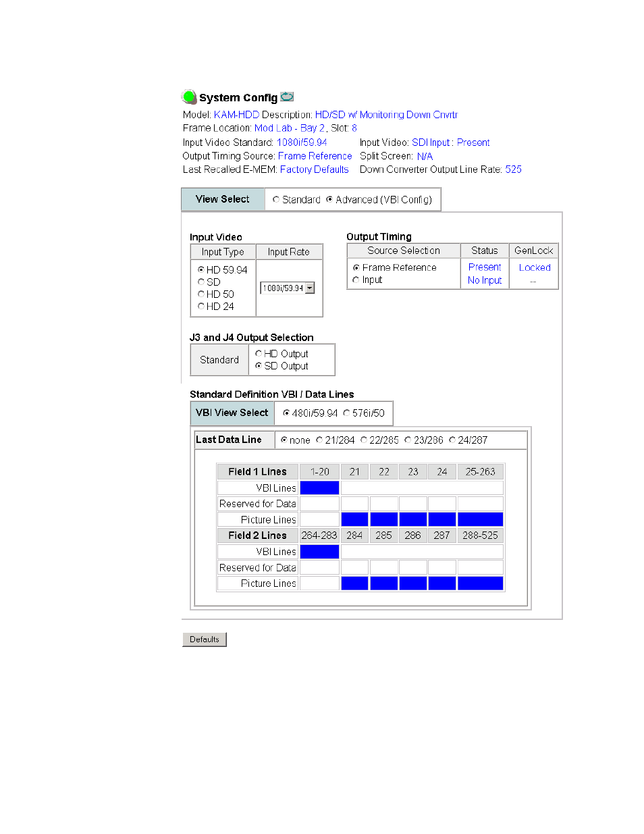644x834 pixels.
Task: Click Field 1 Picture Lines cell for 25-263
Action: click(480, 519)
